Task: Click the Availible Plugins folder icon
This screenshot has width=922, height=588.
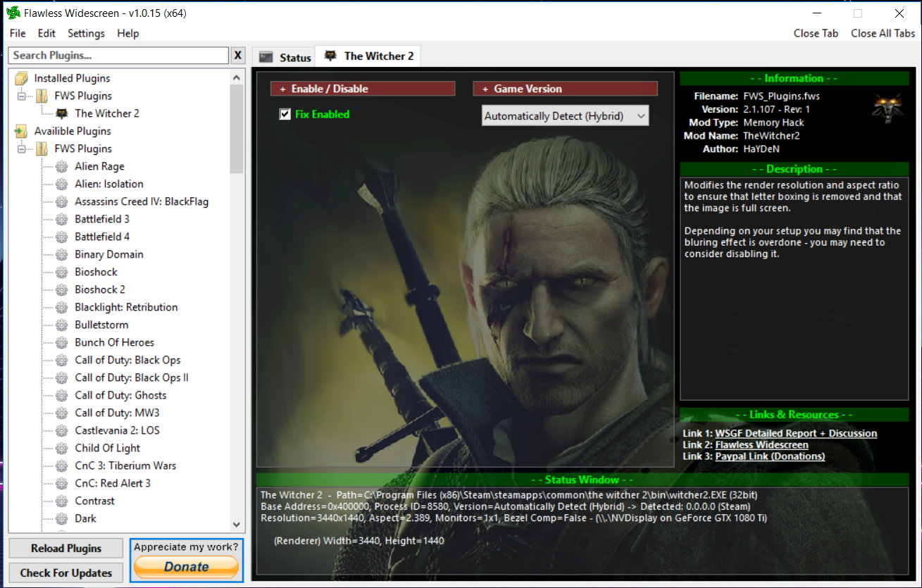Action: 22,131
